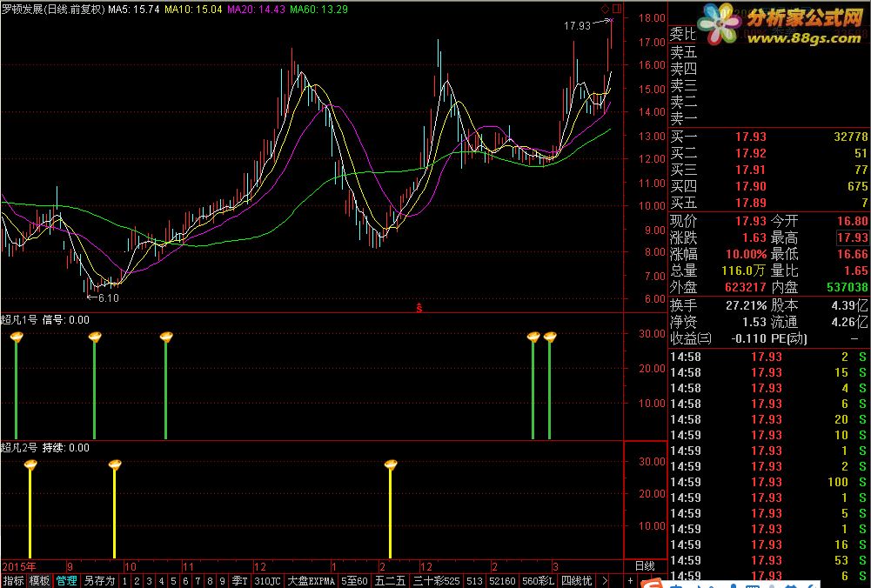Select the 管理 tab
The height and width of the screenshot is (588, 871).
tap(66, 581)
